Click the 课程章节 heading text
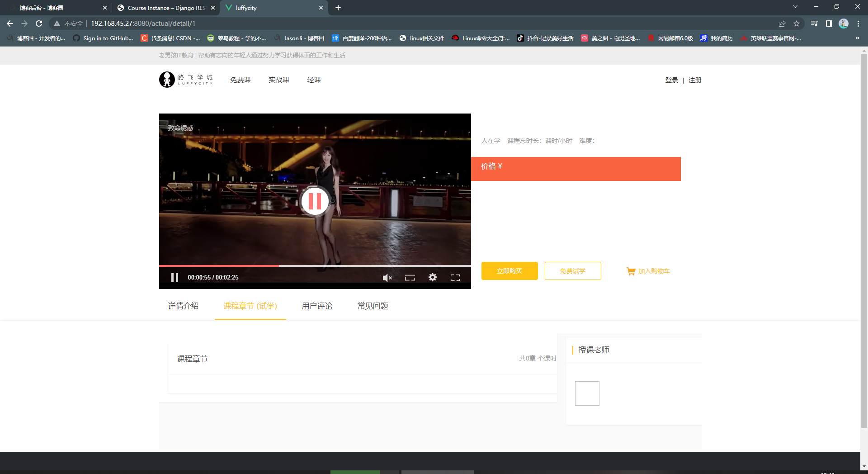The image size is (868, 474). [x=192, y=359]
